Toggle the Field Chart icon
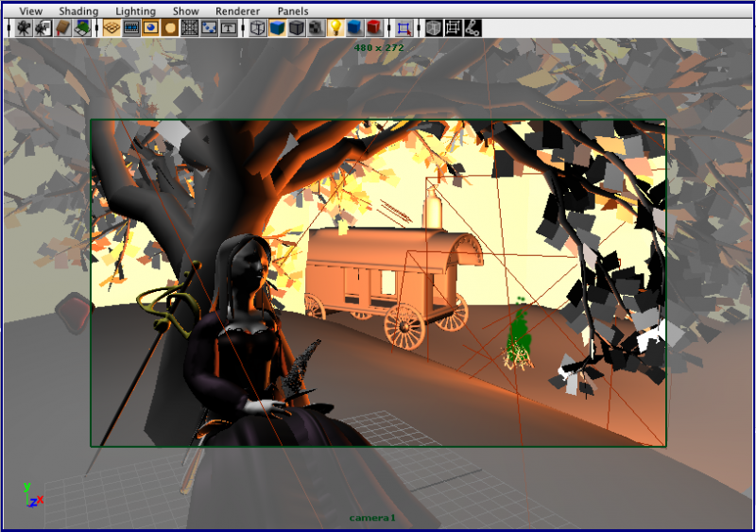Image resolution: width=756 pixels, height=532 pixels. pyautogui.click(x=190, y=28)
